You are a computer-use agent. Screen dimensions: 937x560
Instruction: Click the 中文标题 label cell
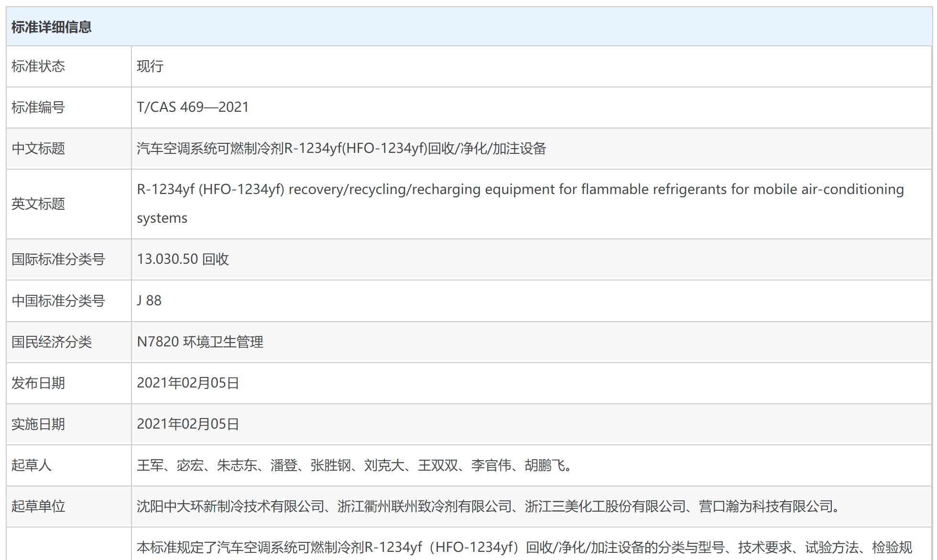[x=38, y=149]
